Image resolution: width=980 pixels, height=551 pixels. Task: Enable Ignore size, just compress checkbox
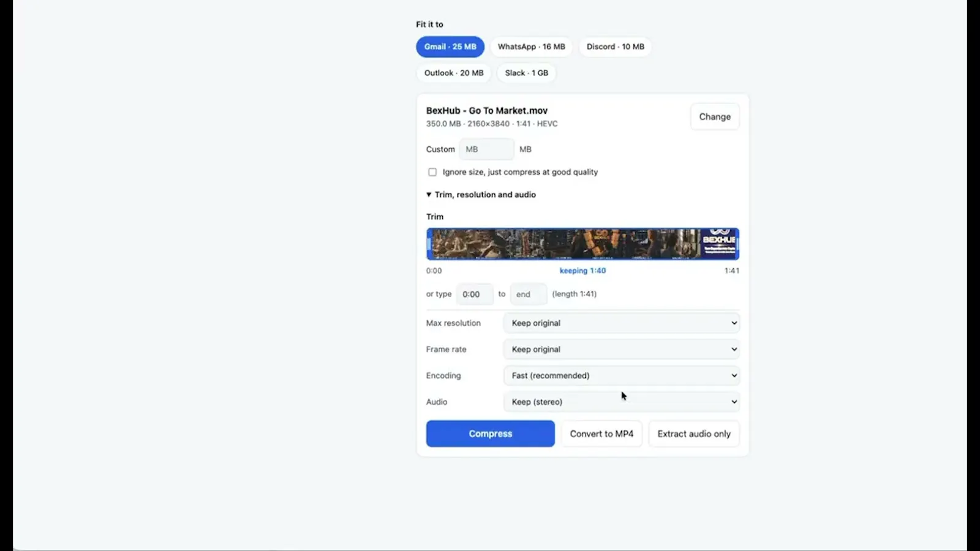[432, 172]
